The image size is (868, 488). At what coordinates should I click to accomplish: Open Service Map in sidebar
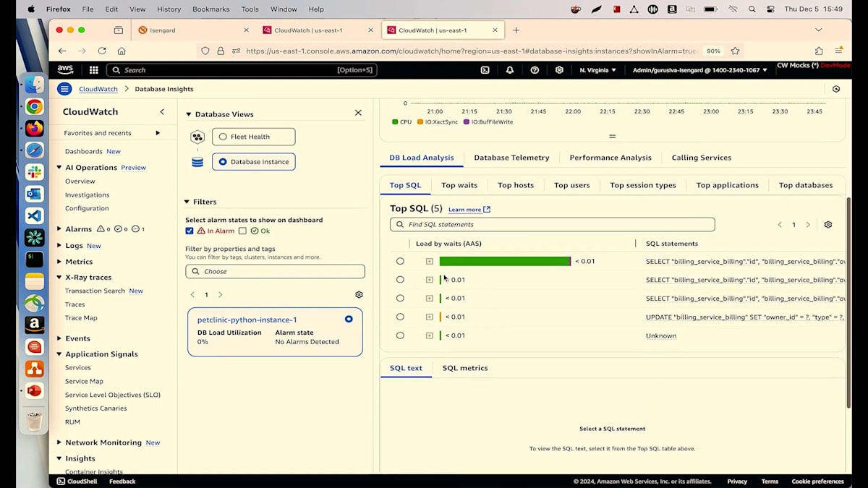click(84, 381)
